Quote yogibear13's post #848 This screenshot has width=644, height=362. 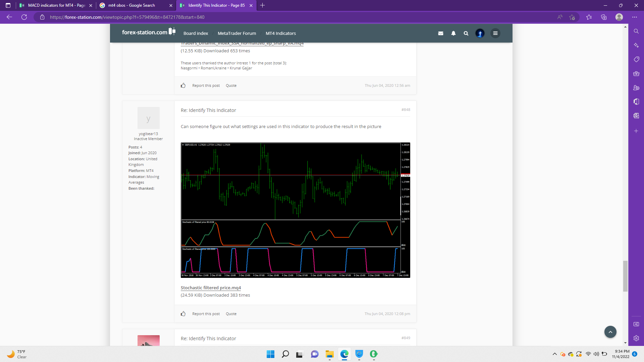(x=231, y=314)
